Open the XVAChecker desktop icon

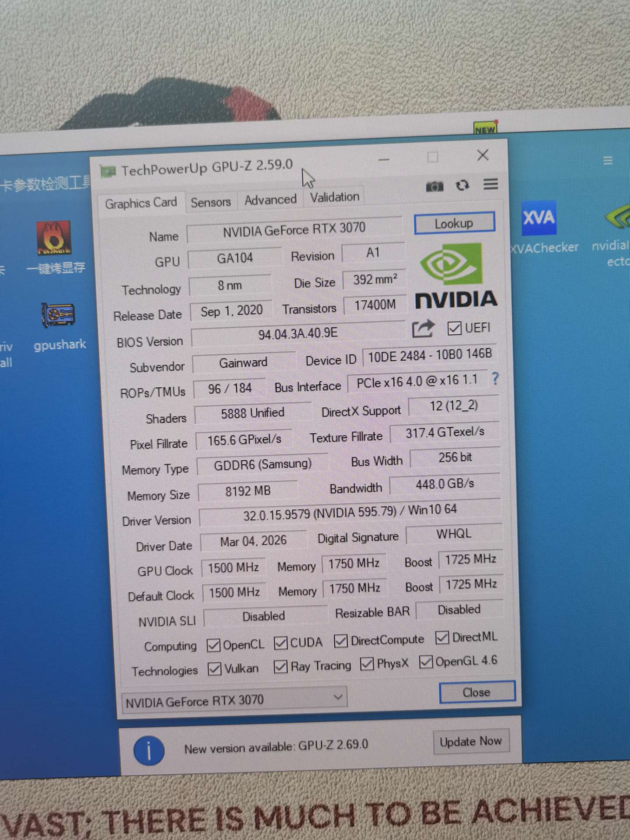[539, 218]
